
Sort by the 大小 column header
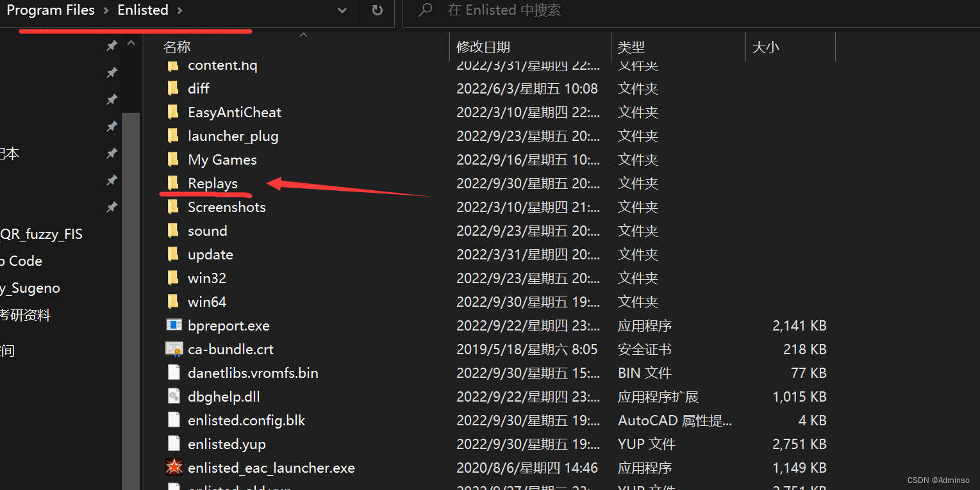(x=765, y=47)
